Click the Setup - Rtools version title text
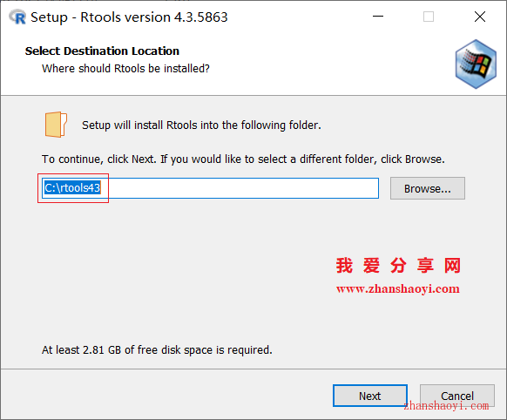 (129, 17)
